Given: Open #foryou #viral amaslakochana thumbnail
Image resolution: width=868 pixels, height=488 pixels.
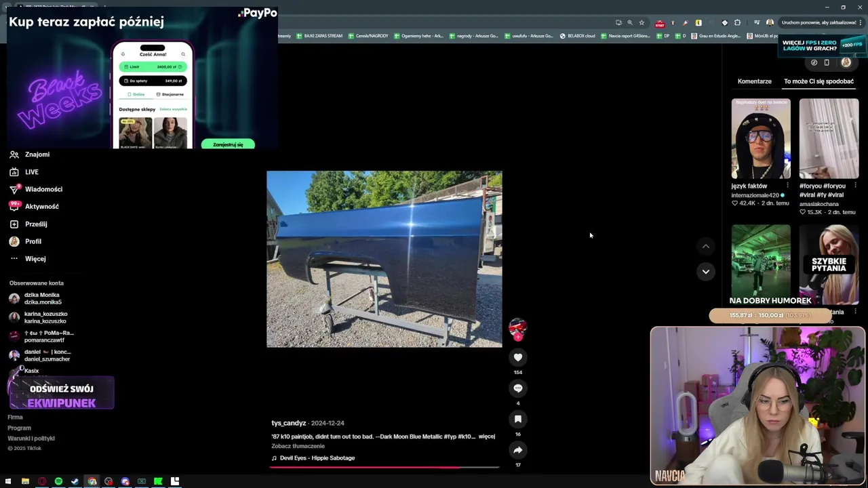Looking at the screenshot, I should tap(829, 139).
